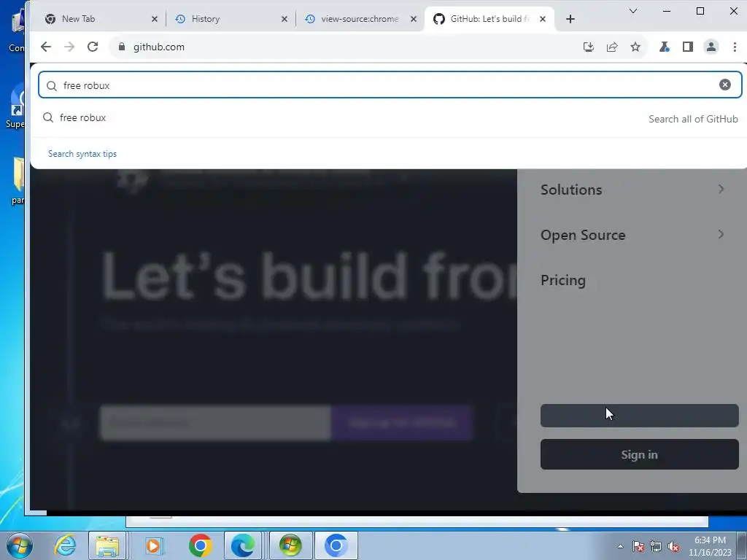Open Action Center flag icon
This screenshot has width=747, height=560.
click(638, 546)
